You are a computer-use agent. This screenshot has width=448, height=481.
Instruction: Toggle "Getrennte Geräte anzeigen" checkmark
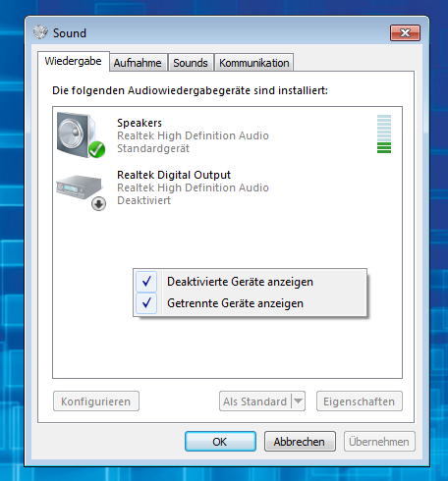click(146, 303)
